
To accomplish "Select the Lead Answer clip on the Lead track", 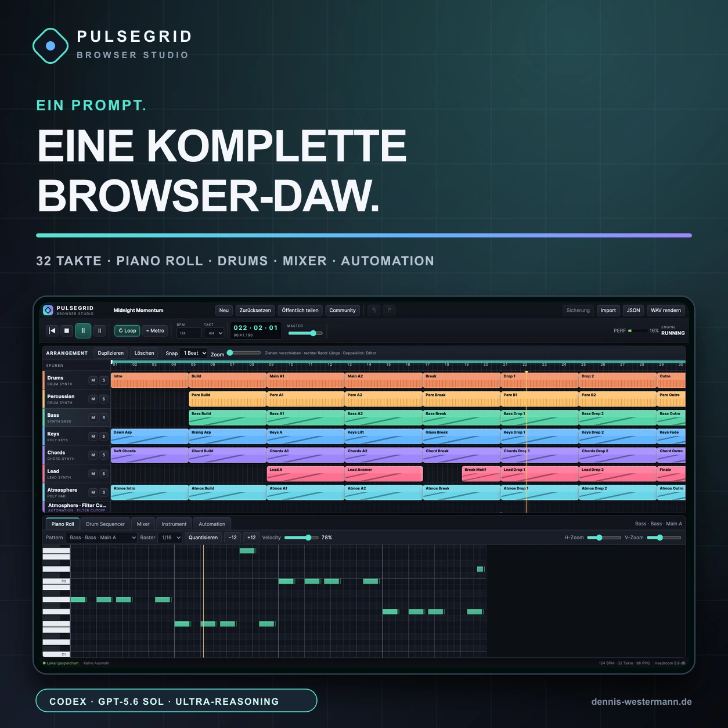I will click(384, 474).
